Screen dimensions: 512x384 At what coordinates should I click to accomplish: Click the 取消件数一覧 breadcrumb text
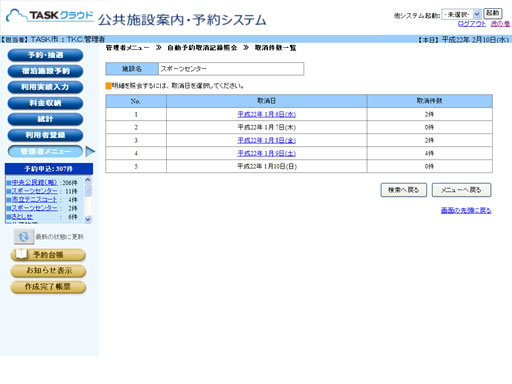(275, 48)
